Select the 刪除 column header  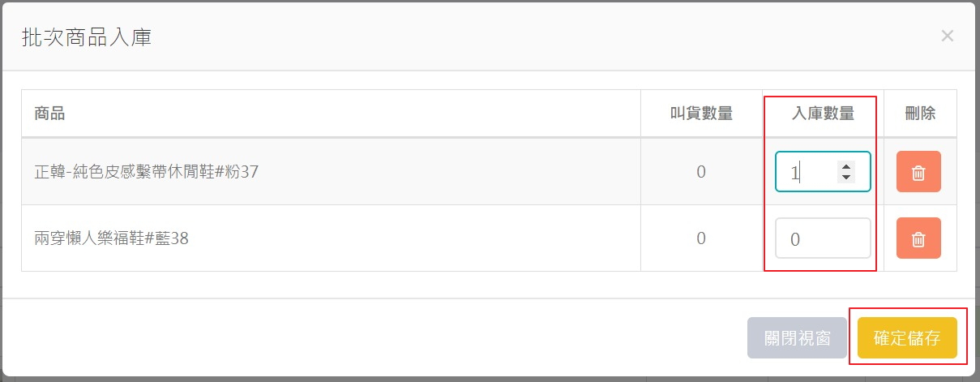click(920, 114)
